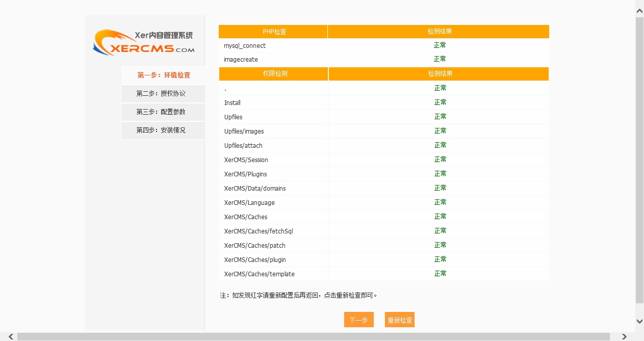Viewport: 644px width, 341px height.
Task: Click the 检测结果 header beside 权限检测
Action: pos(440,74)
